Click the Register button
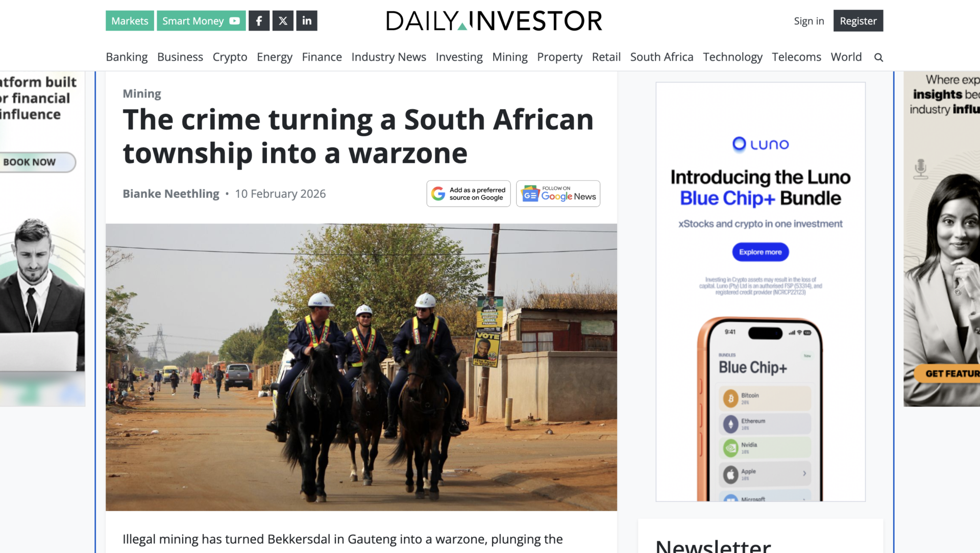Screen dimensions: 980x553 [x=858, y=21]
